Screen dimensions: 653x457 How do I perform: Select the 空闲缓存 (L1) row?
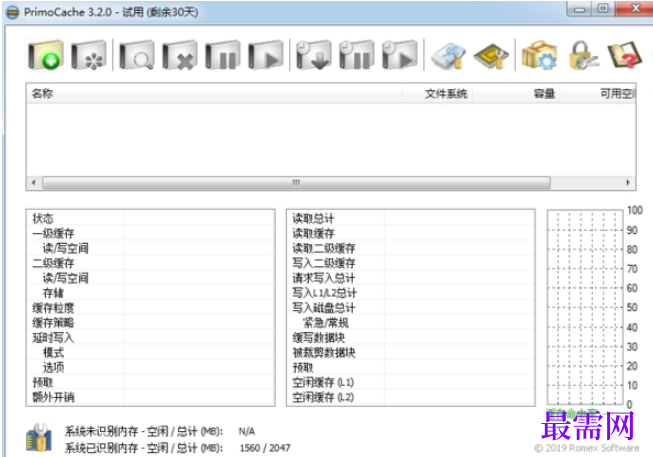(411, 382)
